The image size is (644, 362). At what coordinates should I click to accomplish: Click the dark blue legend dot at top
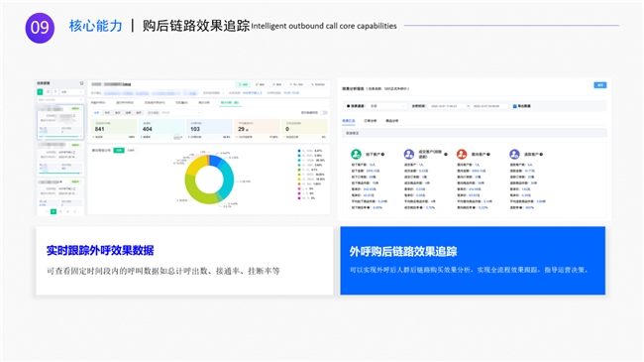[299, 151]
